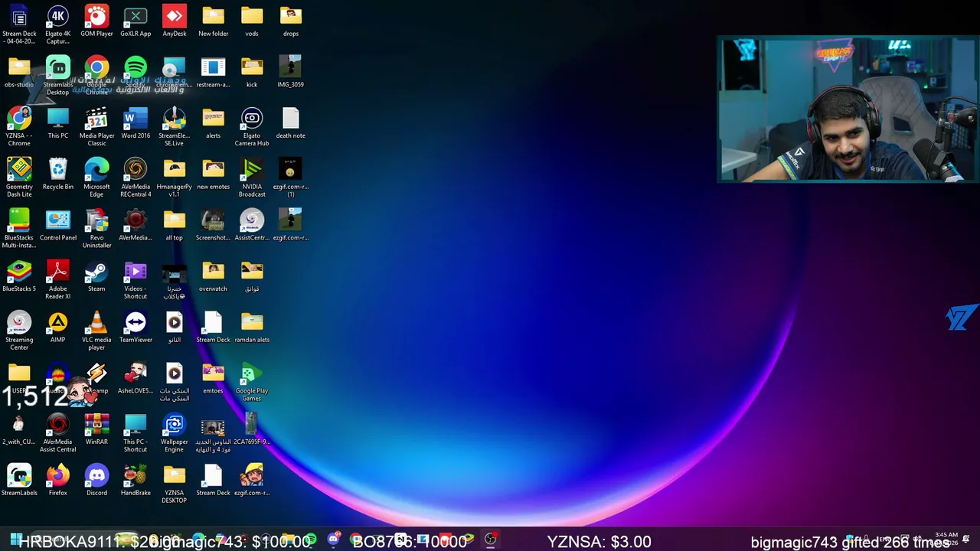The width and height of the screenshot is (980, 551).
Task: Click the Steam desktop shortcut
Action: [x=96, y=276]
